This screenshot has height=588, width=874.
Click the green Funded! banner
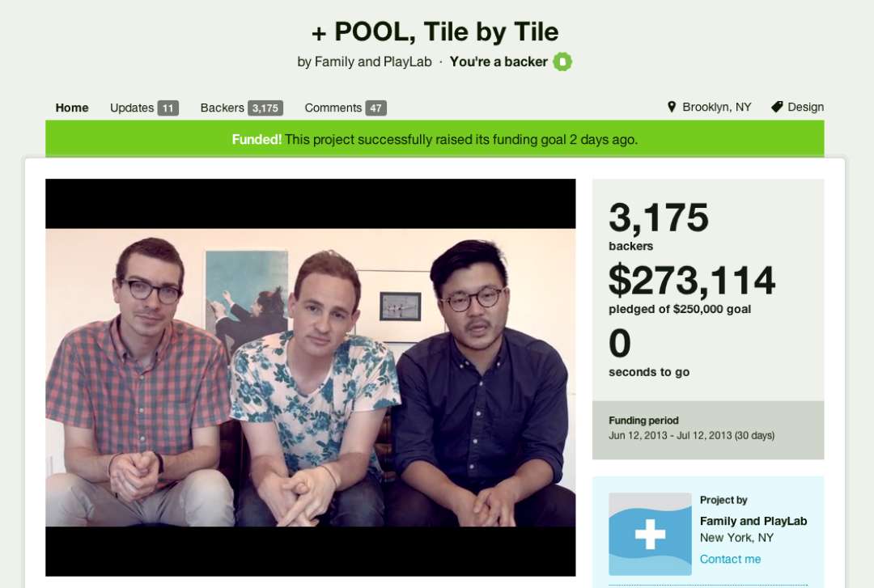click(435, 139)
